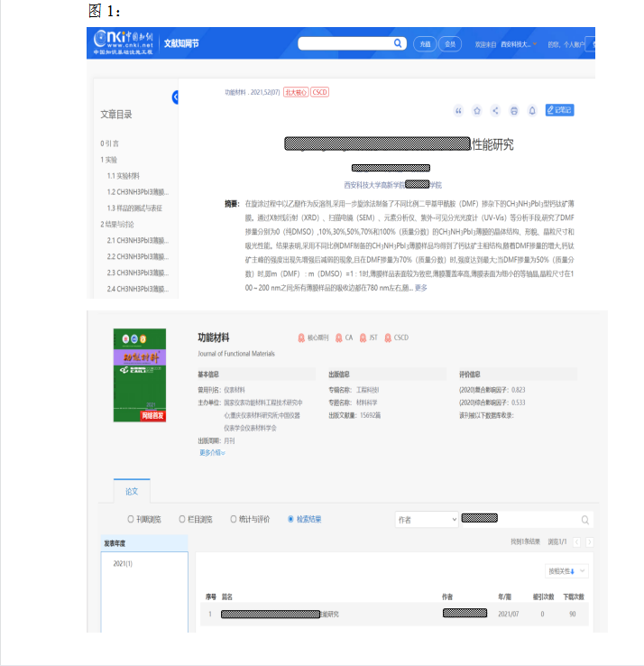Collapse the 文章目录 sidebar with arrow icon
Image resolution: width=644 pixels, height=666 pixels.
175,97
